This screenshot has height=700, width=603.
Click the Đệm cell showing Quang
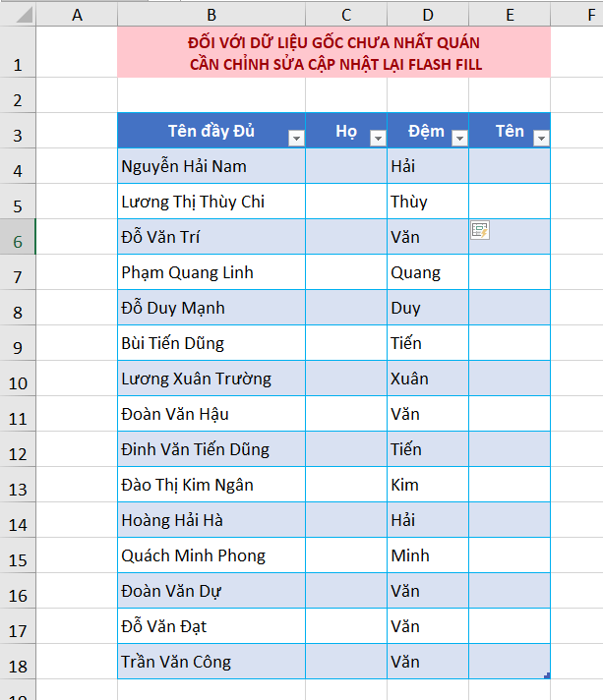428,272
